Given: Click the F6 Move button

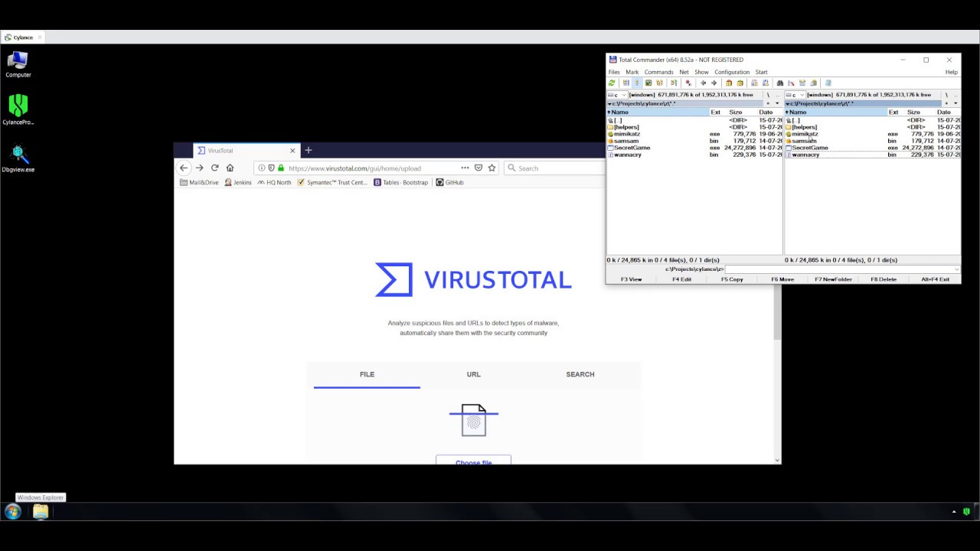Looking at the screenshot, I should (x=782, y=279).
